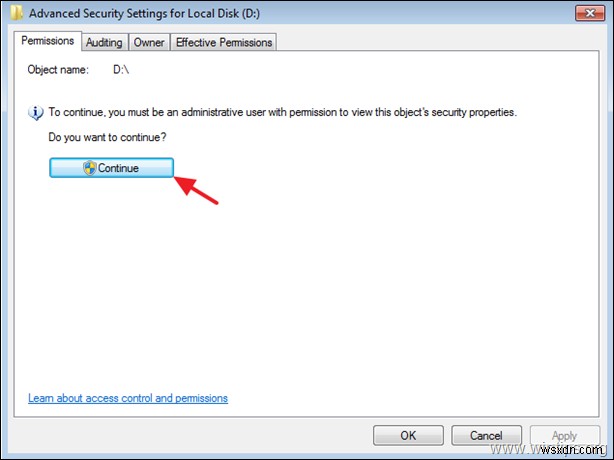Click the resize grip in the dialog corner
The image size is (614, 460).
606,452
